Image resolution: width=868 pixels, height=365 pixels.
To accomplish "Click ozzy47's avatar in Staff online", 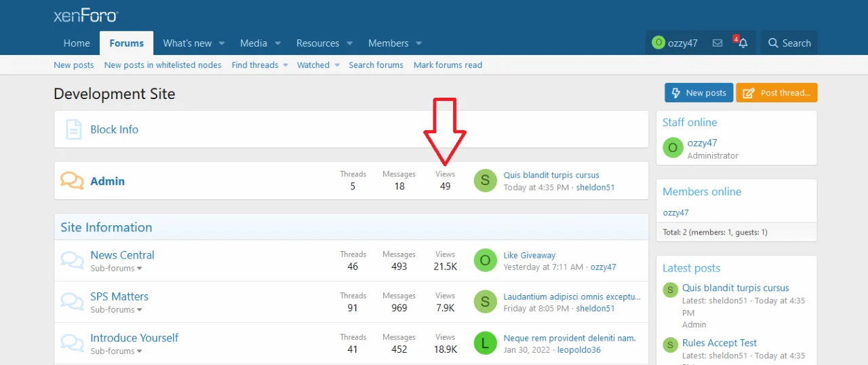I will click(672, 148).
